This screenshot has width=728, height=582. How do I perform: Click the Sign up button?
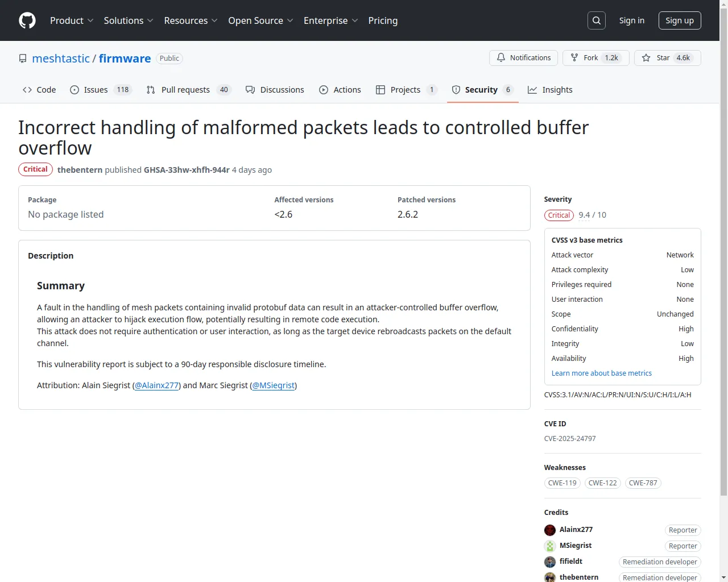[x=680, y=20]
